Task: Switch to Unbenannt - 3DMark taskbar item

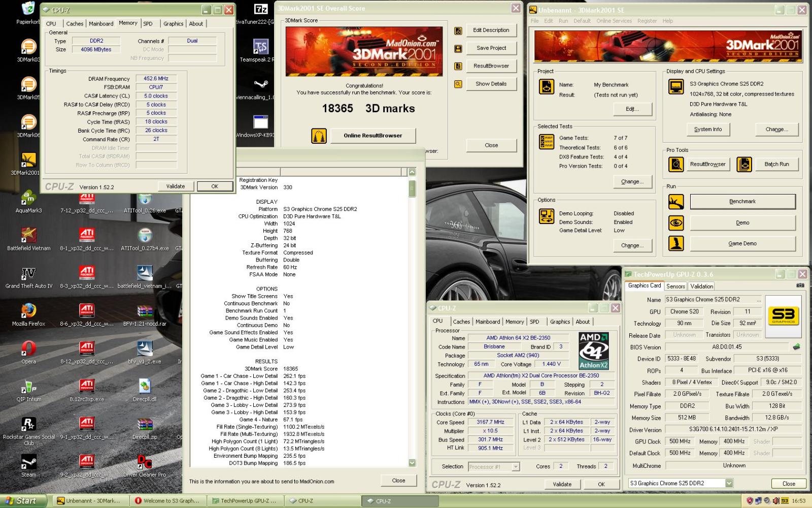Action: pos(90,501)
